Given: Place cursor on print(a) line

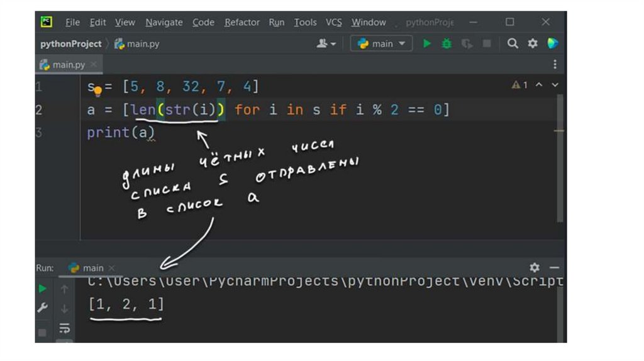Looking at the screenshot, I should [x=121, y=133].
